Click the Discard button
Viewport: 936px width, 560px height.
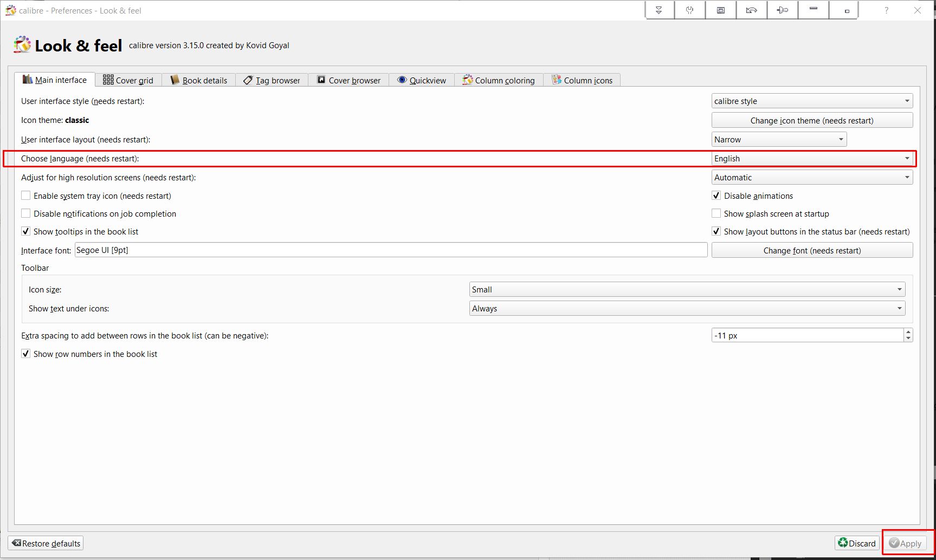[x=857, y=543]
